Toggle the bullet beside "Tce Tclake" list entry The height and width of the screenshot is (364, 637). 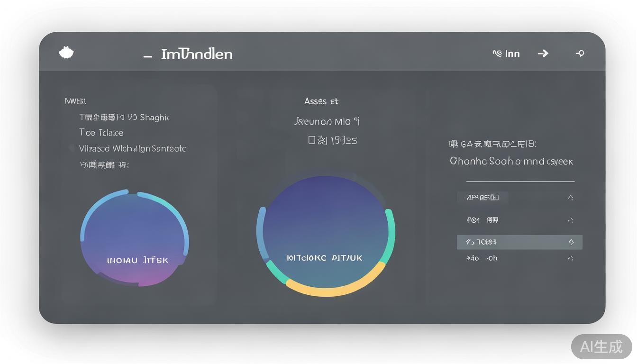coord(72,132)
